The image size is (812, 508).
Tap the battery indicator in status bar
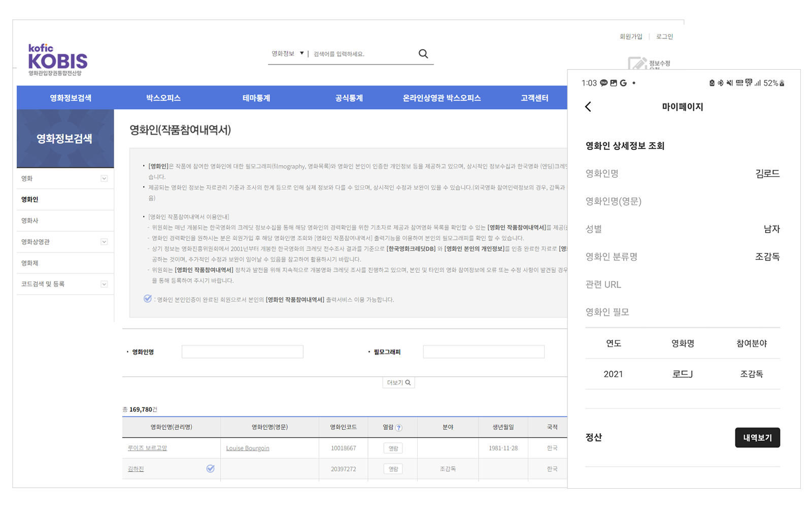782,83
